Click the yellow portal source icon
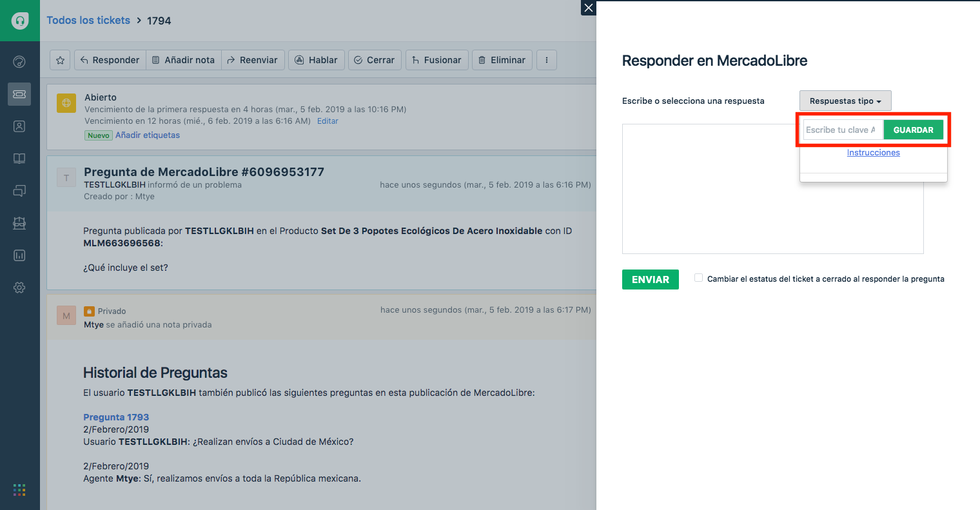980x510 pixels. point(66,103)
